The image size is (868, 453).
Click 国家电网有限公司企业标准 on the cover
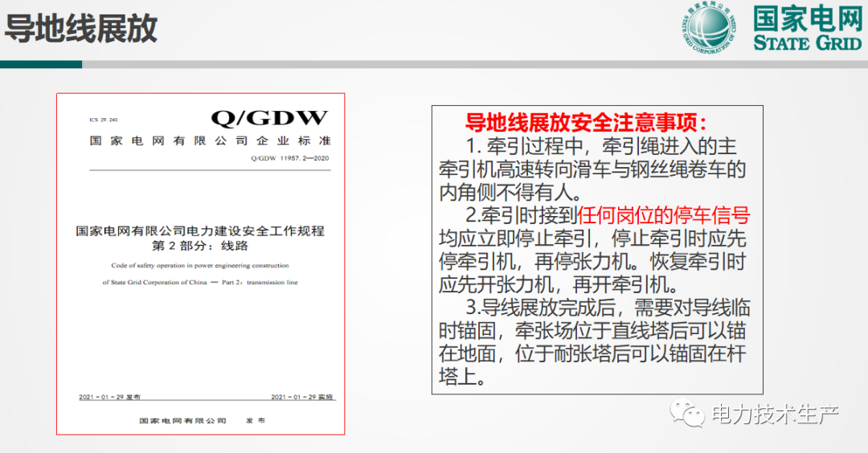tap(210, 141)
